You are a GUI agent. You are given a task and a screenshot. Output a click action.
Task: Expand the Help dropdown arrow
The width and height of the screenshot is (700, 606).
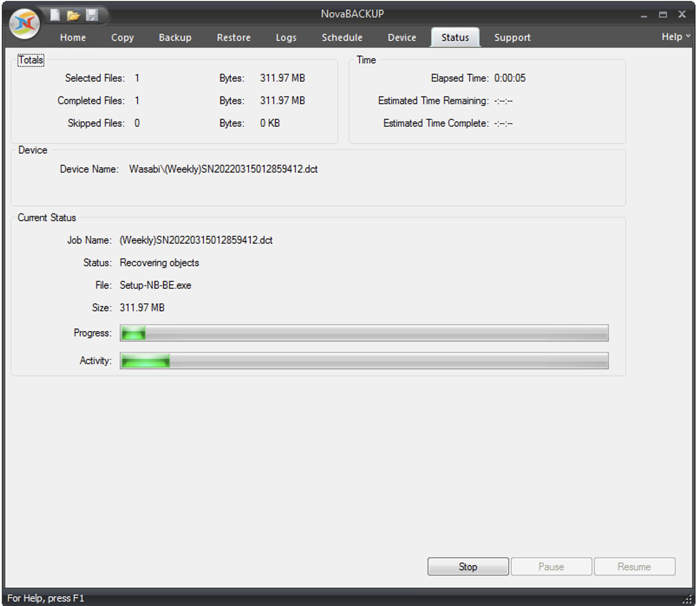(x=688, y=36)
